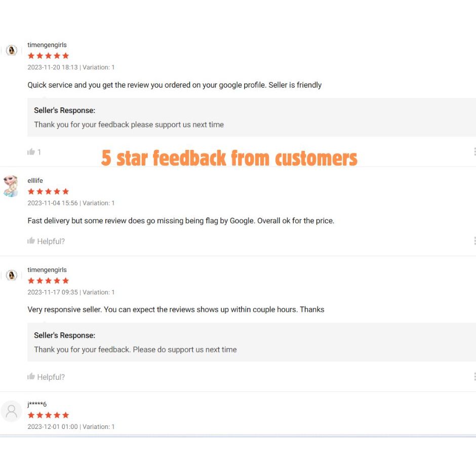This screenshot has height=476, width=476.
Task: Click 'Helpful?' under the 2023-11-17 review
Action: point(51,377)
